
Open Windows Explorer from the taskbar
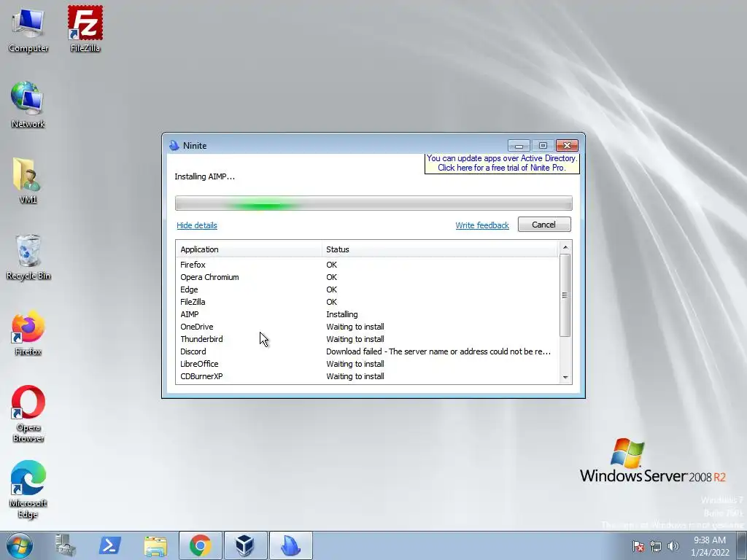pyautogui.click(x=155, y=545)
